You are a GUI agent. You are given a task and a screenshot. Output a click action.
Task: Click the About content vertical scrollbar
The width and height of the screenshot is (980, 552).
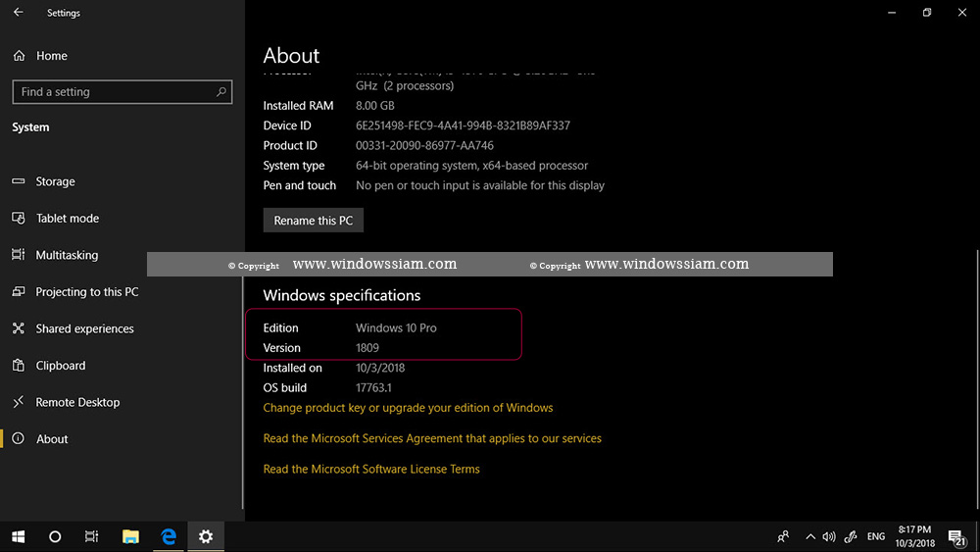[977, 378]
